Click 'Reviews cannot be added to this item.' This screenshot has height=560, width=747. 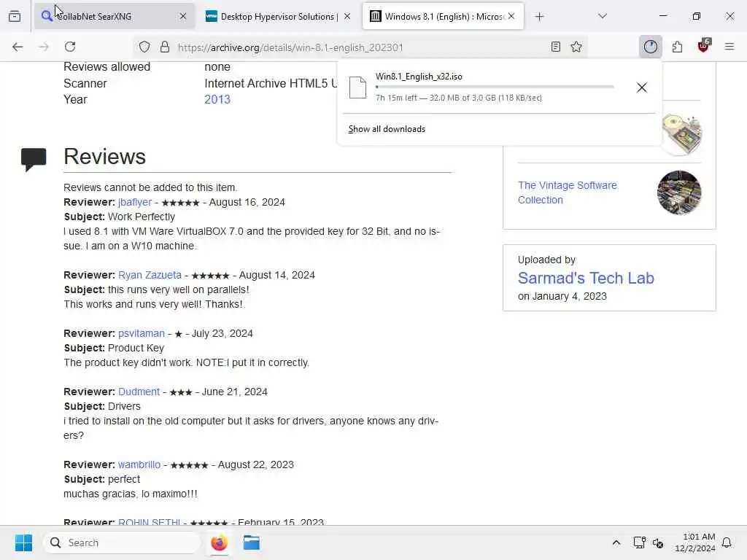tap(150, 187)
